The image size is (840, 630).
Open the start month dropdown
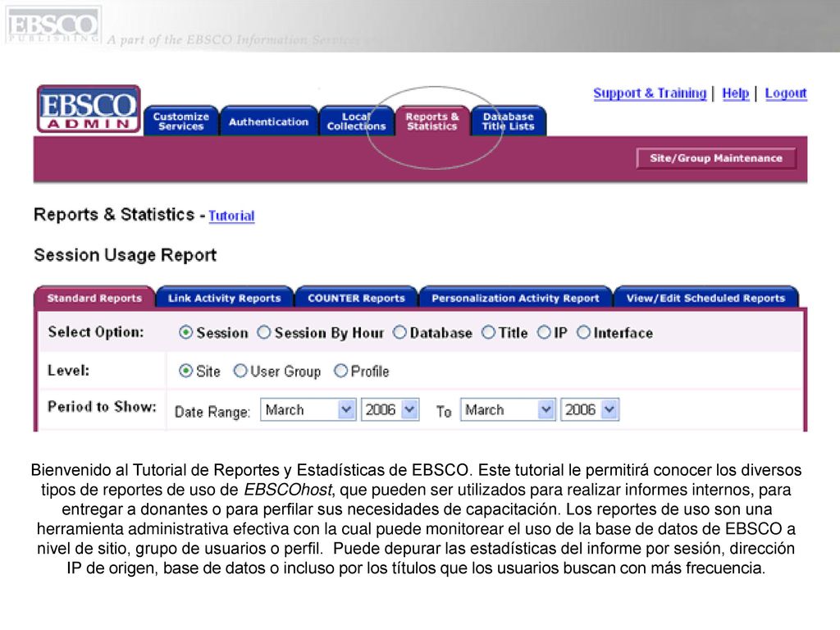(x=308, y=410)
